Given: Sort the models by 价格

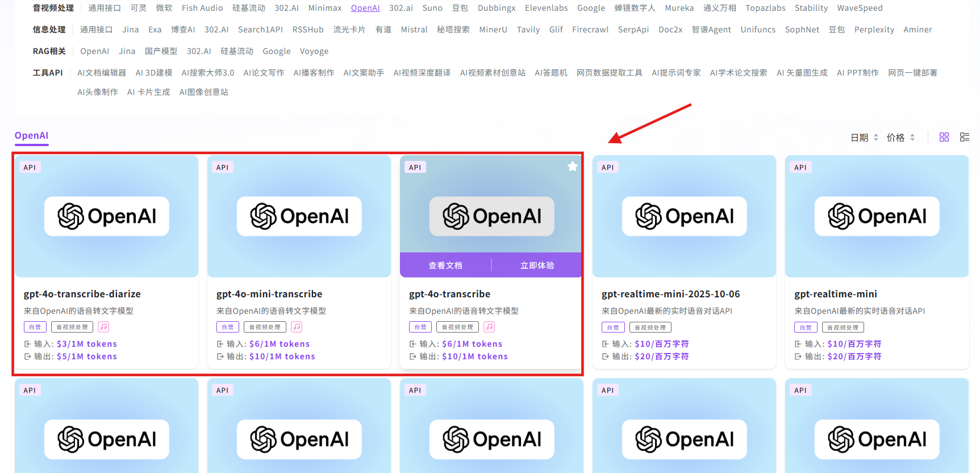Looking at the screenshot, I should coord(900,138).
